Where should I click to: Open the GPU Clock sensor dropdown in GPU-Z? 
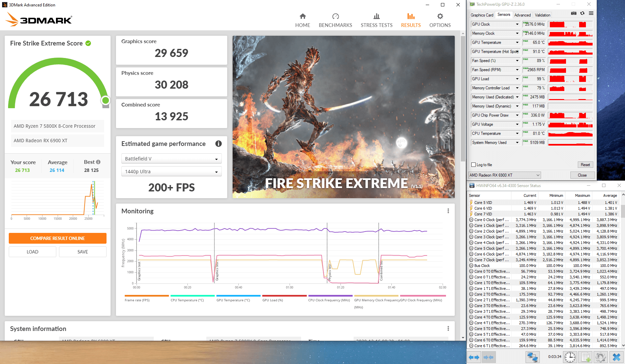point(517,24)
